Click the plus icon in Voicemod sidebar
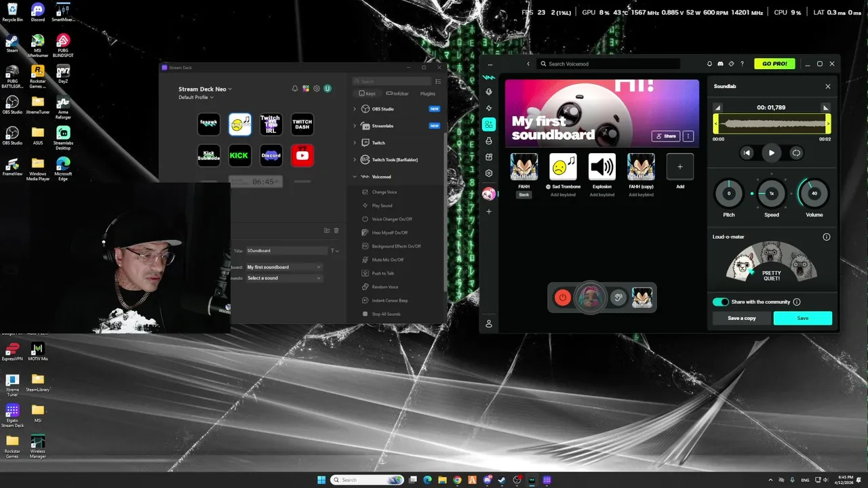The width and height of the screenshot is (868, 488). (488, 211)
